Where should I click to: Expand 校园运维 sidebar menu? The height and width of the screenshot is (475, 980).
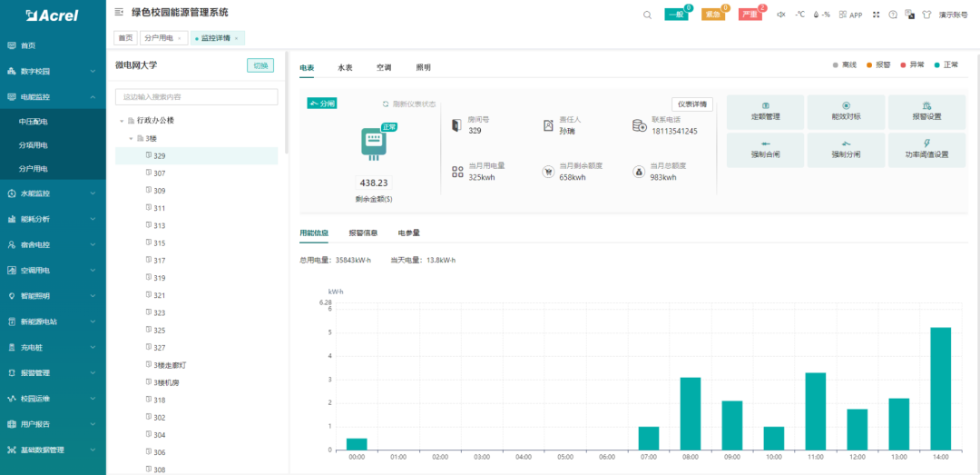tap(54, 398)
